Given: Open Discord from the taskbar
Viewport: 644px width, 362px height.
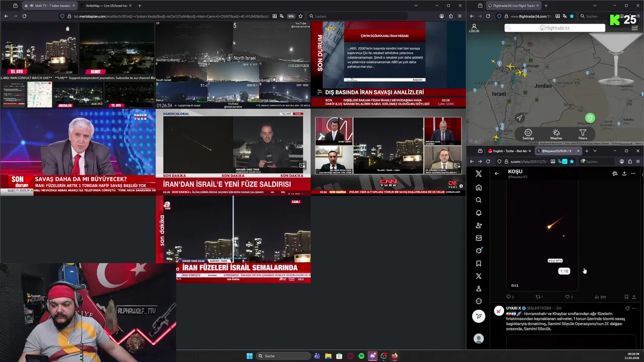Looking at the screenshot, I should [x=372, y=356].
